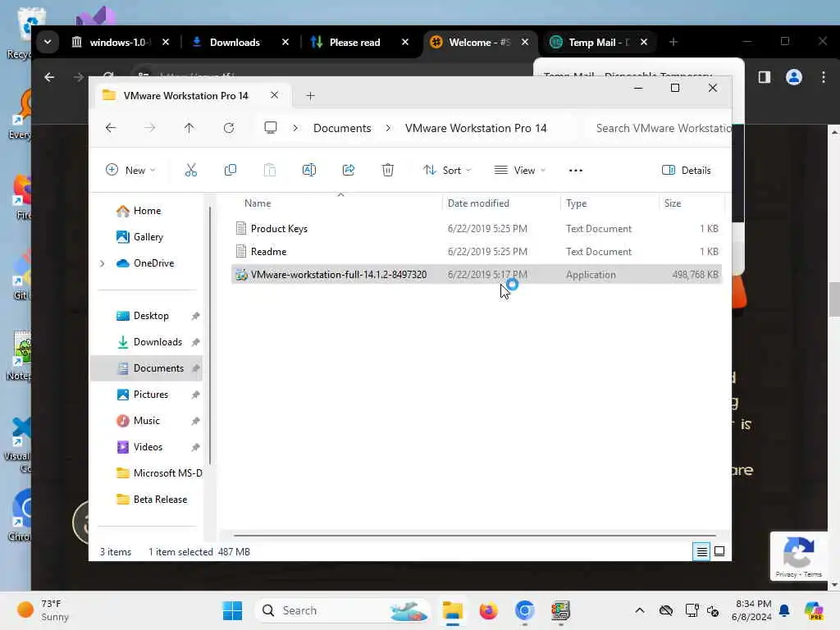Viewport: 840px width, 630px height.
Task: Click the taskbar Search box
Action: click(342, 610)
